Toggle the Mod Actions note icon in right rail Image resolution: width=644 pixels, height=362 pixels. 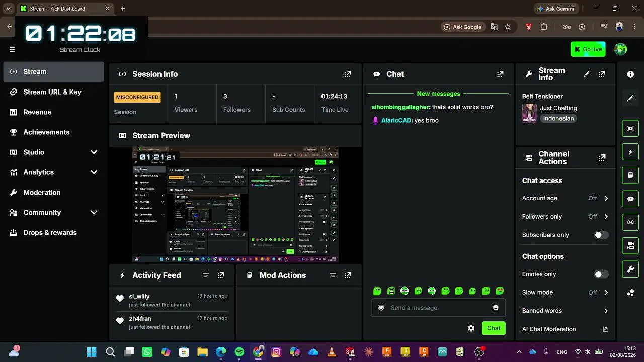pos(630,175)
